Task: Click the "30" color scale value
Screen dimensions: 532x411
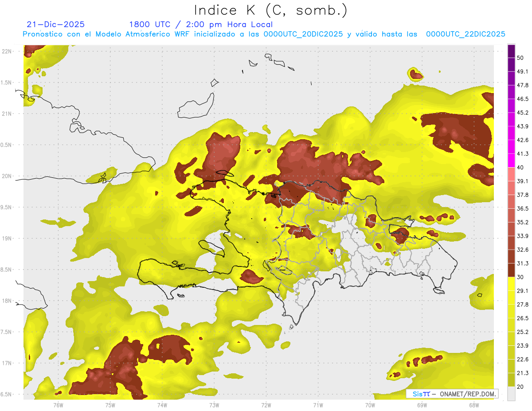Action: pos(521,277)
